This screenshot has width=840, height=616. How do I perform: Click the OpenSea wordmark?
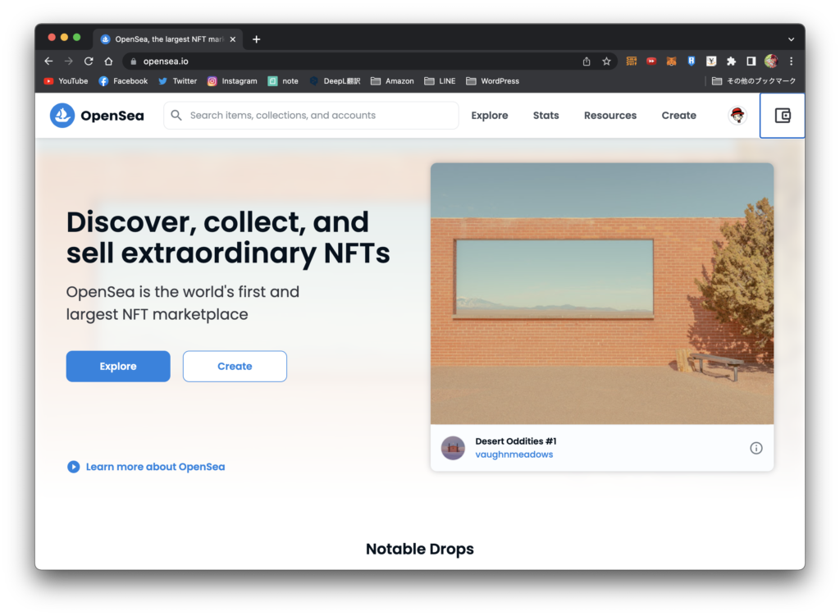(112, 115)
